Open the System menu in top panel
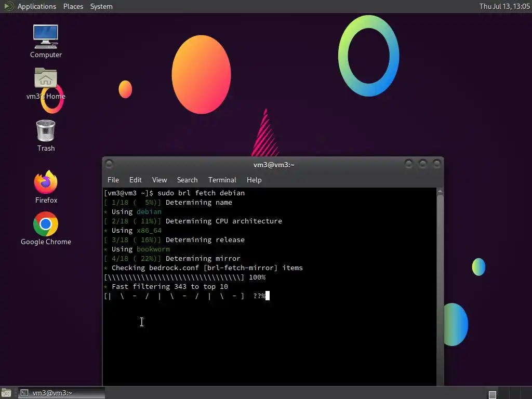Viewport: 532px width, 399px height. [x=101, y=6]
